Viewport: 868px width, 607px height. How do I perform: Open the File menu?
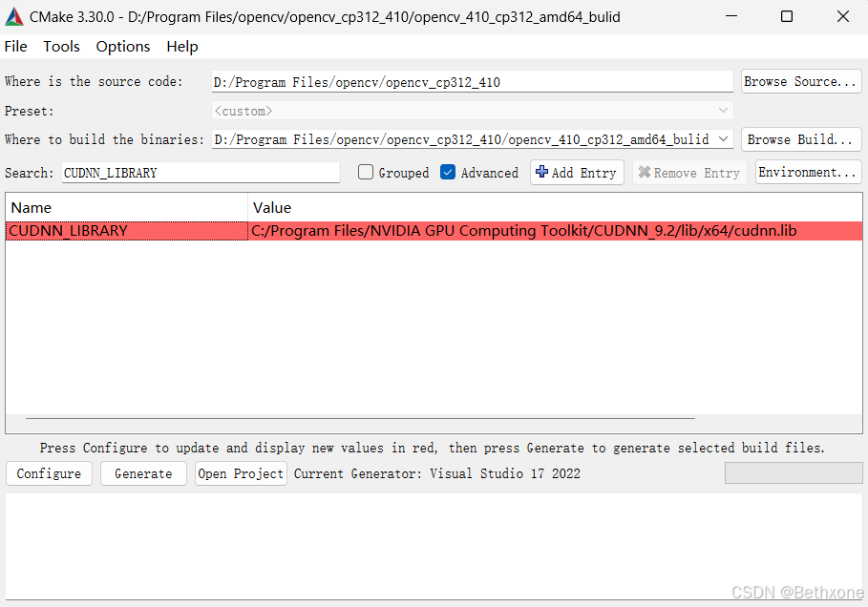(x=15, y=47)
